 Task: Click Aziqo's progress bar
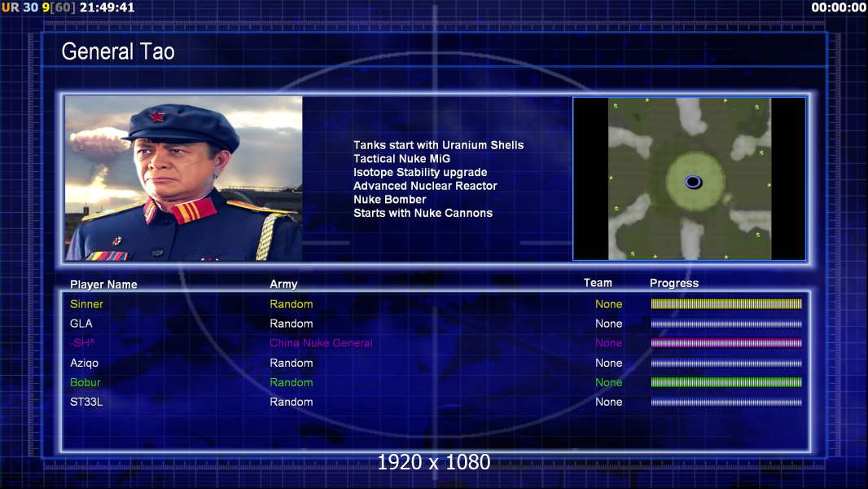coord(726,363)
